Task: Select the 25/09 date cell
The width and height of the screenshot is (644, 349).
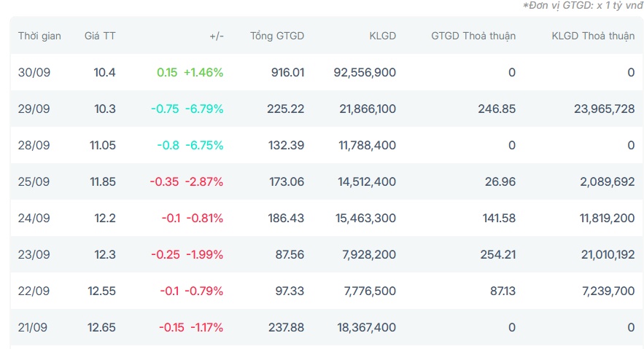Action: 34,182
